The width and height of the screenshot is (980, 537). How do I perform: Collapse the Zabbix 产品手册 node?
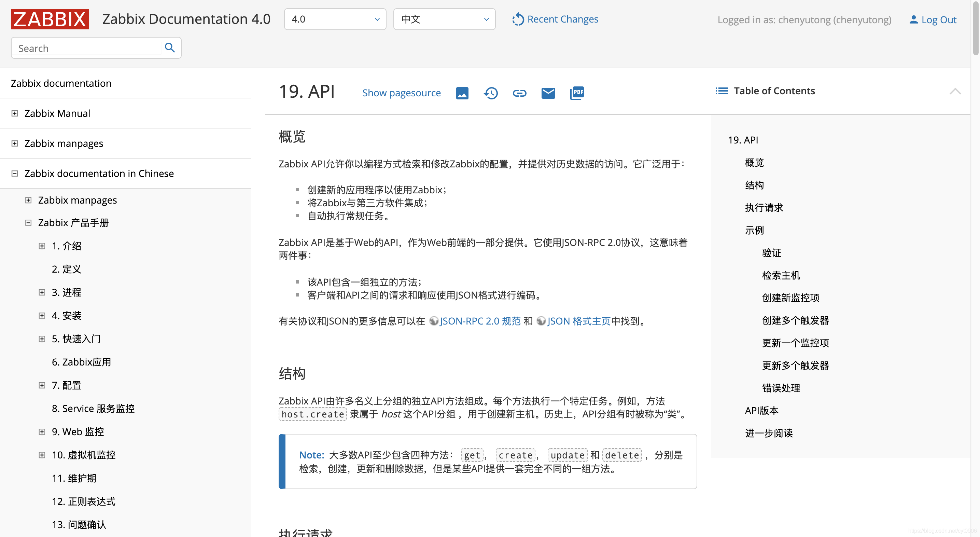[x=28, y=223]
